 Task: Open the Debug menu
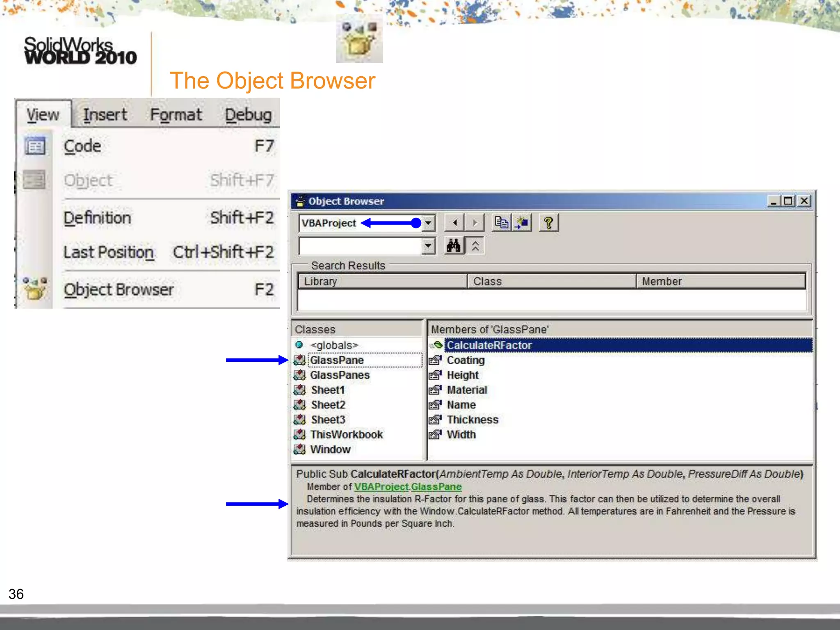pos(248,114)
